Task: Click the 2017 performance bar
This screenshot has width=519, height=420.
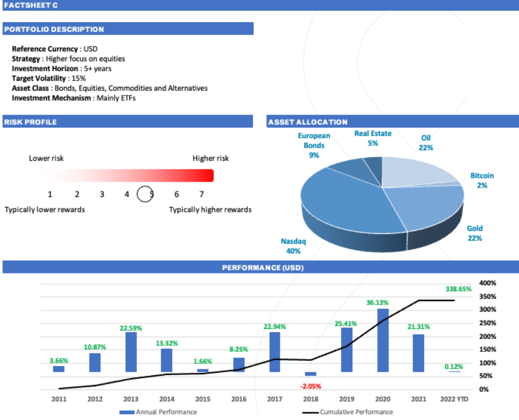Action: click(x=275, y=352)
